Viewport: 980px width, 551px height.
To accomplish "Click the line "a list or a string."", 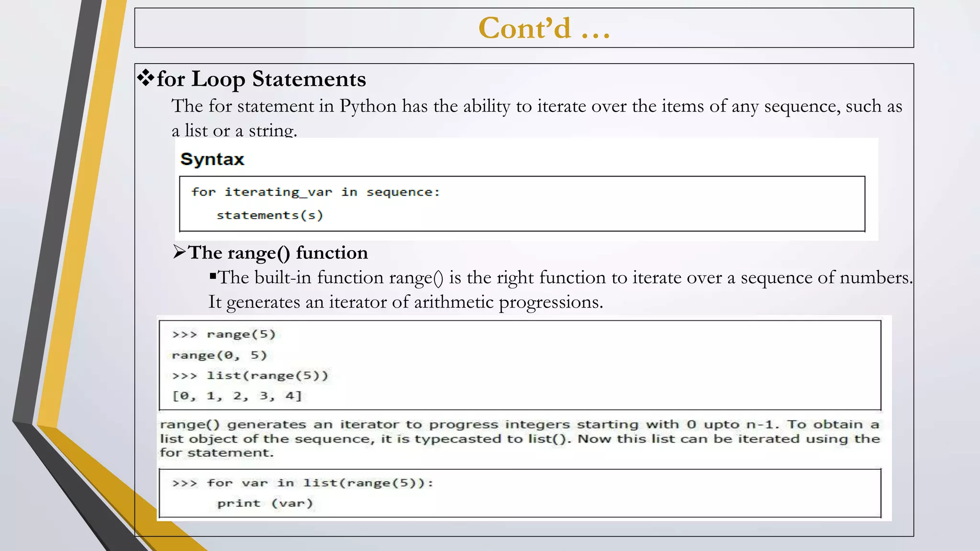I will click(234, 130).
